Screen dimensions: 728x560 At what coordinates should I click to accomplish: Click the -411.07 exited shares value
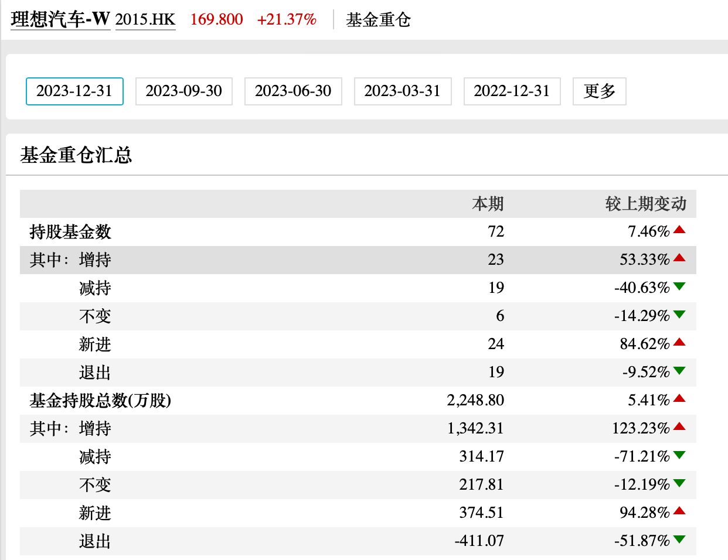(x=479, y=541)
